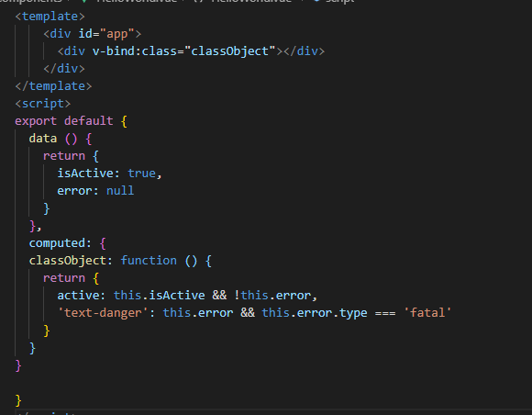The height and width of the screenshot is (415, 532).
Task: Click the closing </template> tag
Action: coord(53,86)
